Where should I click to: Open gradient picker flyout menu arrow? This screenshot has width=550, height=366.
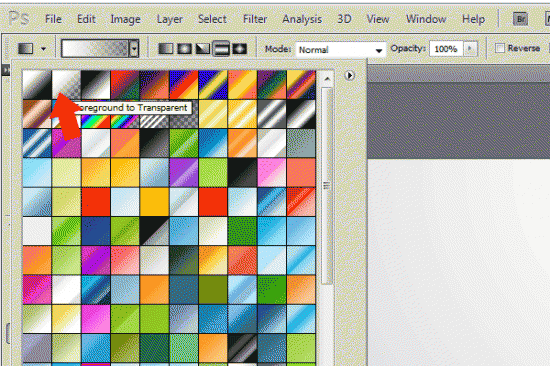pyautogui.click(x=349, y=75)
